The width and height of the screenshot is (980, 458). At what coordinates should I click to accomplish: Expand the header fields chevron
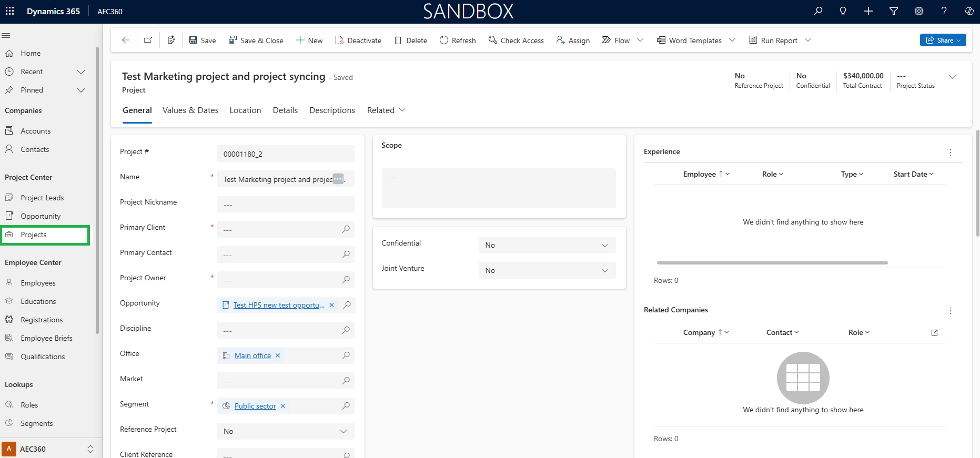[x=953, y=77]
